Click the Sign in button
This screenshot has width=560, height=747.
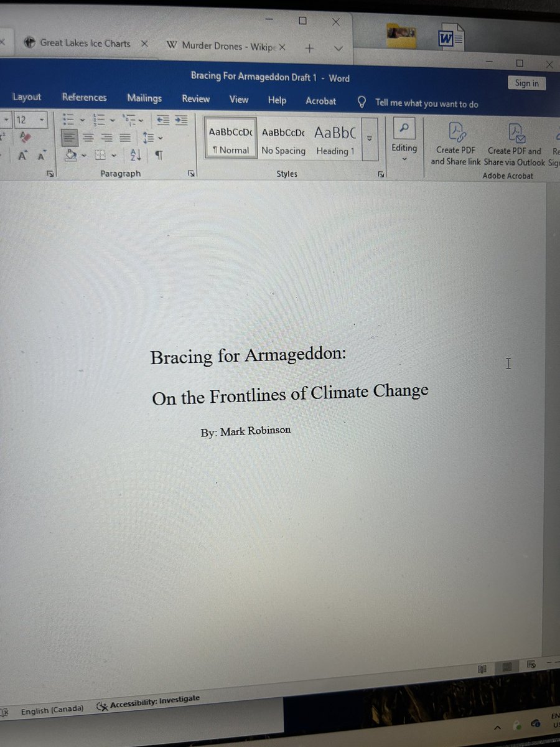[526, 83]
